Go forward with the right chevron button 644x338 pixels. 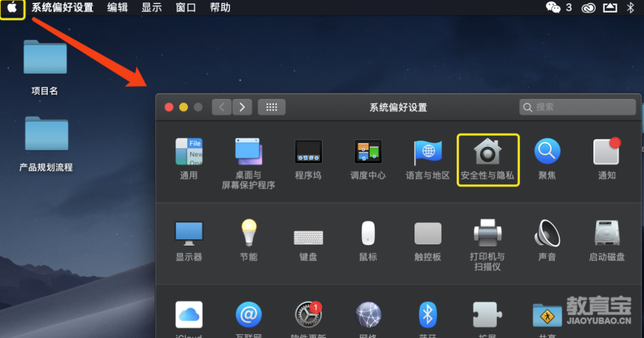click(242, 107)
